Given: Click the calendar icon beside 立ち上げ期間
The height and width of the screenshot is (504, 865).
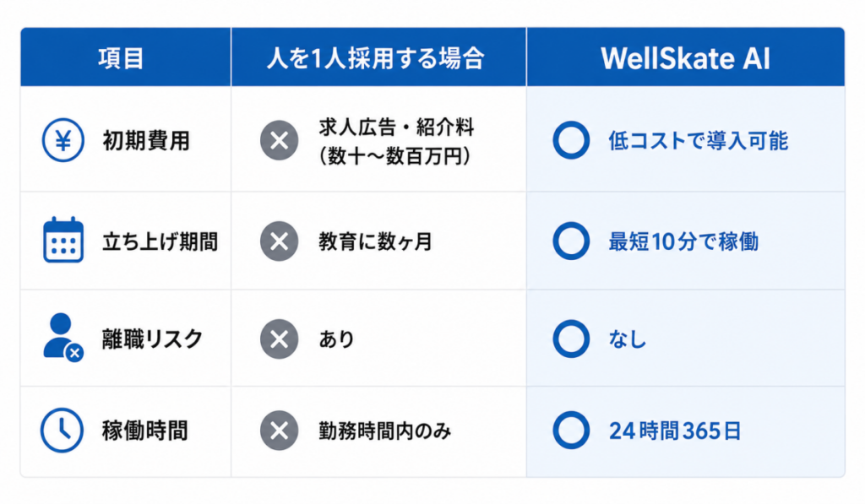Looking at the screenshot, I should coord(63,240).
